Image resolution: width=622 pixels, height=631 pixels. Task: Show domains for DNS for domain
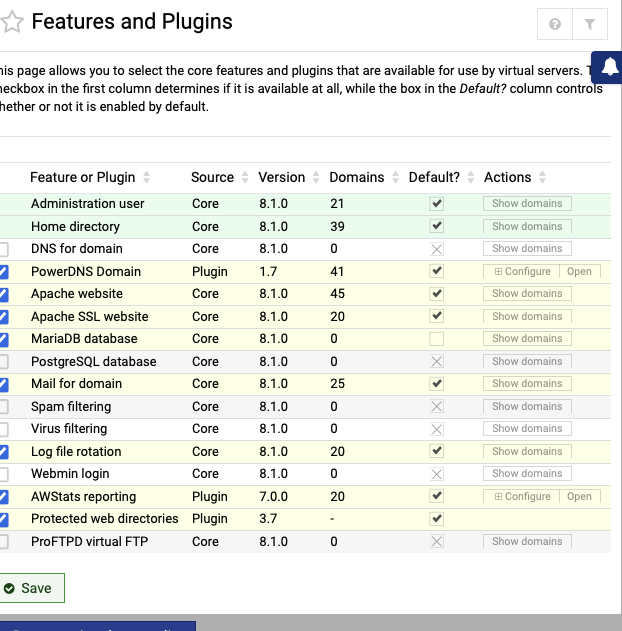pos(527,249)
